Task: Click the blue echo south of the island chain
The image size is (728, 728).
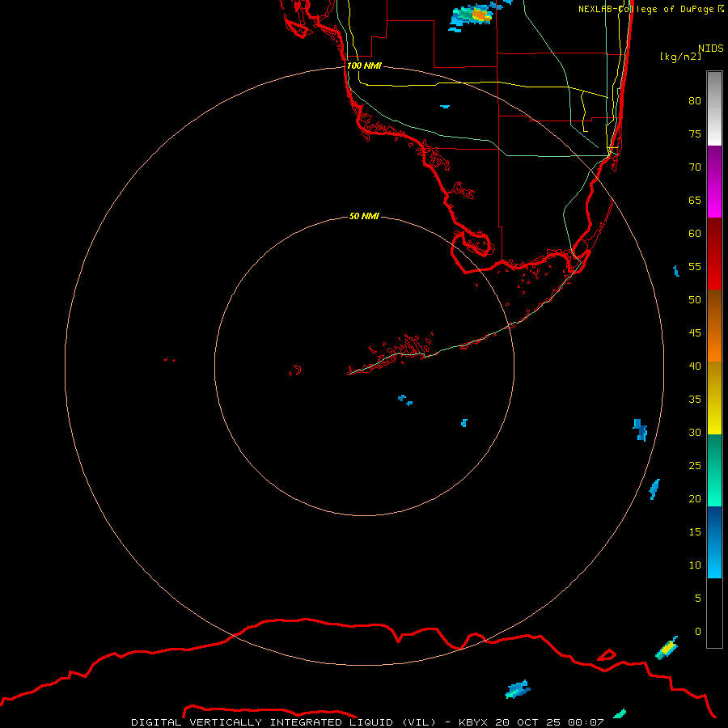Action: [x=405, y=400]
